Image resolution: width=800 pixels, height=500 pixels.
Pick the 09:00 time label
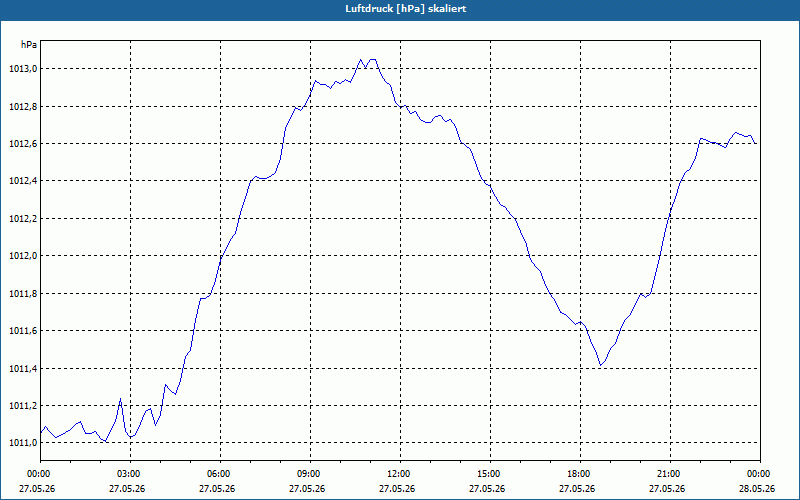point(311,474)
